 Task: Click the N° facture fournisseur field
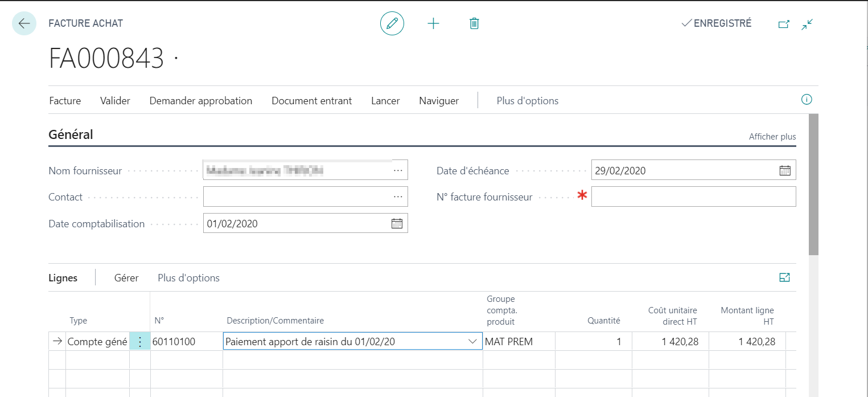(x=693, y=197)
